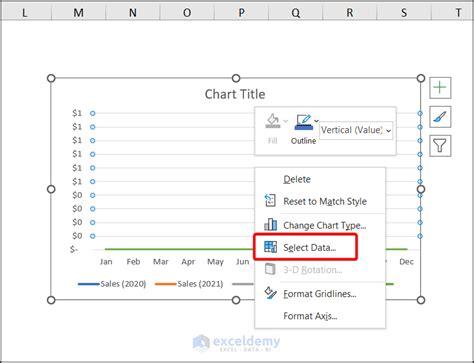This screenshot has height=363, width=474.
Task: Click the Outline pen icon
Action: click(x=303, y=122)
